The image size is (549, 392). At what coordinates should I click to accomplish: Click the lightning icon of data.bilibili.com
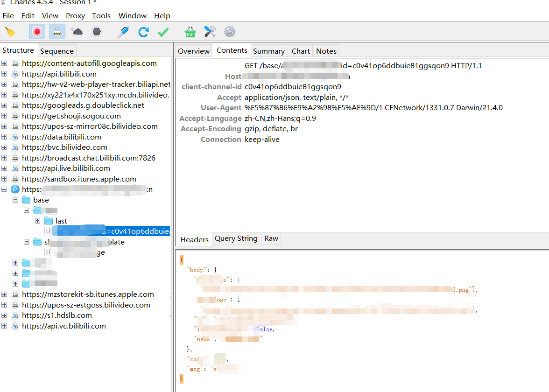coord(15,137)
